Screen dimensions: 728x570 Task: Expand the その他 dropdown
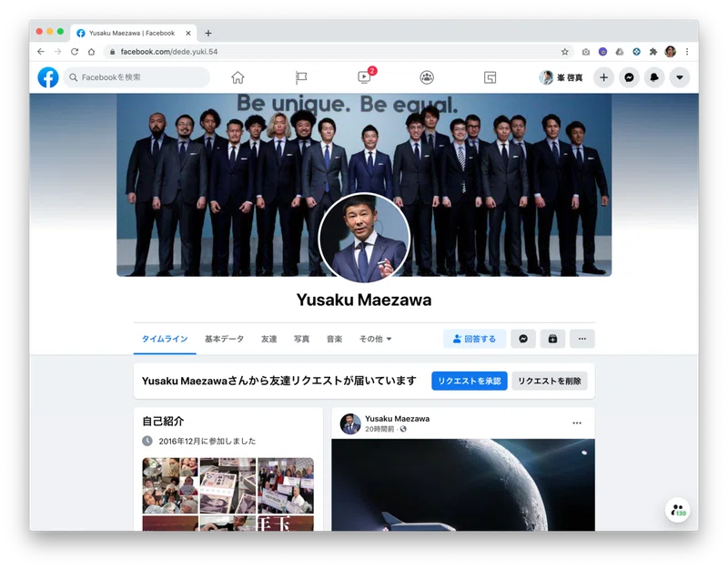pyautogui.click(x=375, y=339)
